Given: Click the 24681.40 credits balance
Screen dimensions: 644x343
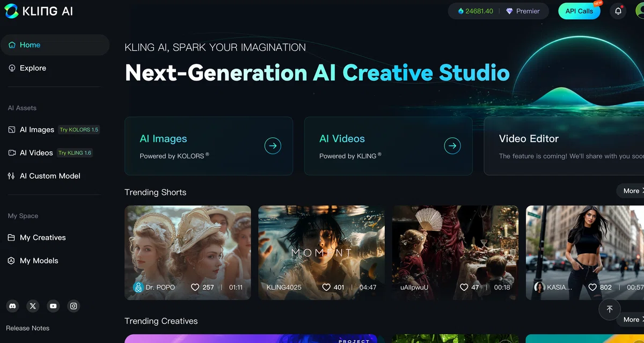Looking at the screenshot, I should click(479, 11).
